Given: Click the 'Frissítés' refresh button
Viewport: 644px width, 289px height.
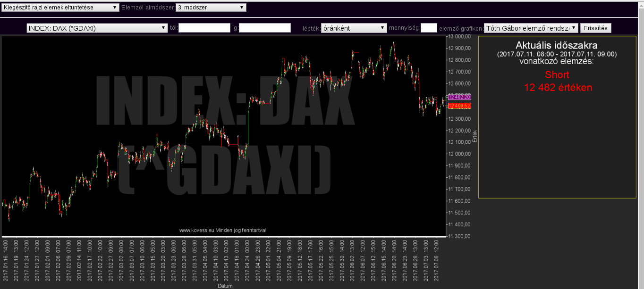Looking at the screenshot, I should [x=595, y=28].
